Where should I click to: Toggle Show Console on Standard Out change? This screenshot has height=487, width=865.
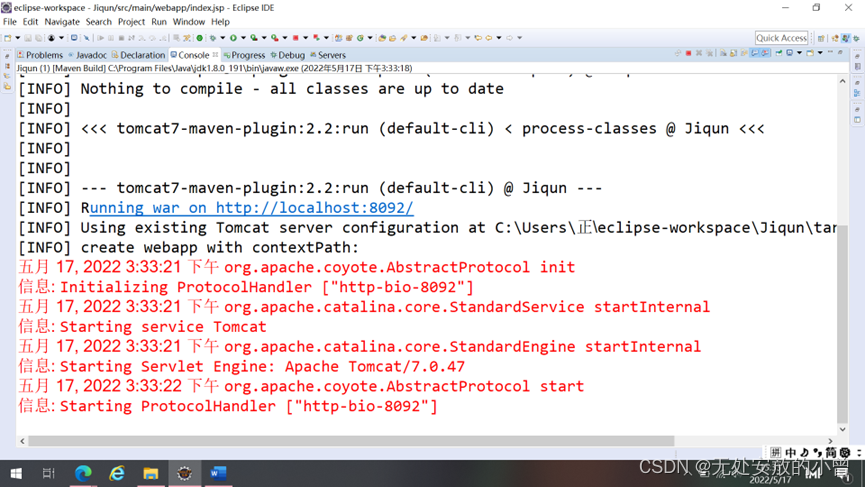click(755, 53)
